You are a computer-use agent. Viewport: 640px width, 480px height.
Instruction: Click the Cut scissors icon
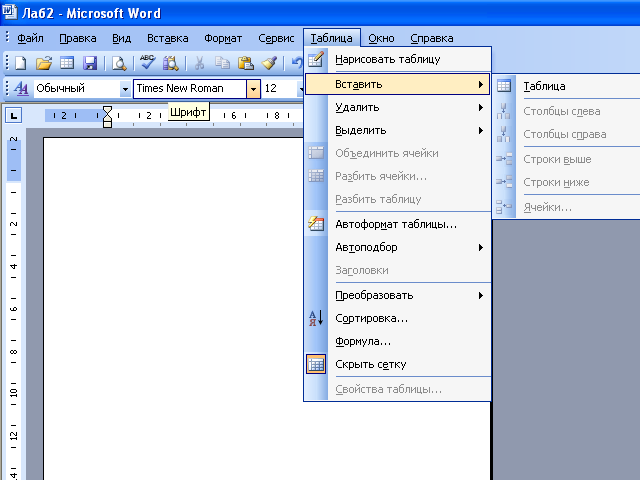coord(200,63)
